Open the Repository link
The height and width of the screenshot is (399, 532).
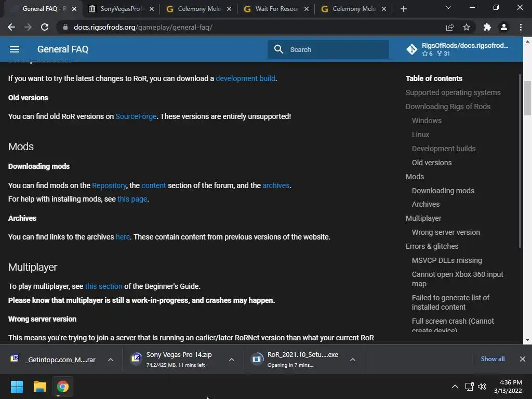tap(109, 185)
